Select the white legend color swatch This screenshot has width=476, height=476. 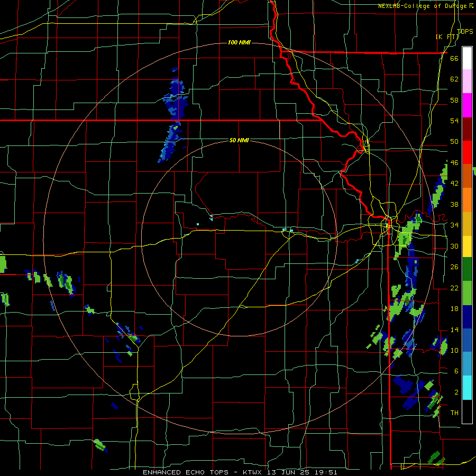(x=467, y=58)
